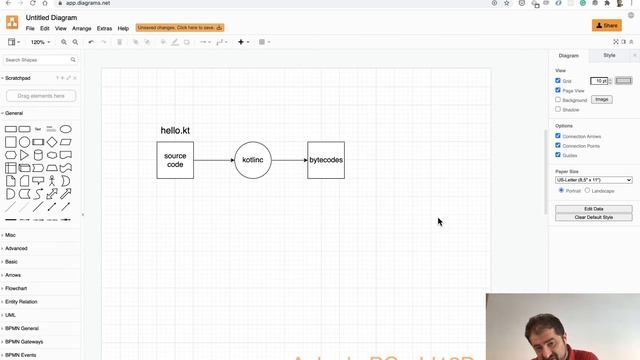Screen dimensions: 640x360
Task: Toggle the Grid checkbox
Action: 558,80
